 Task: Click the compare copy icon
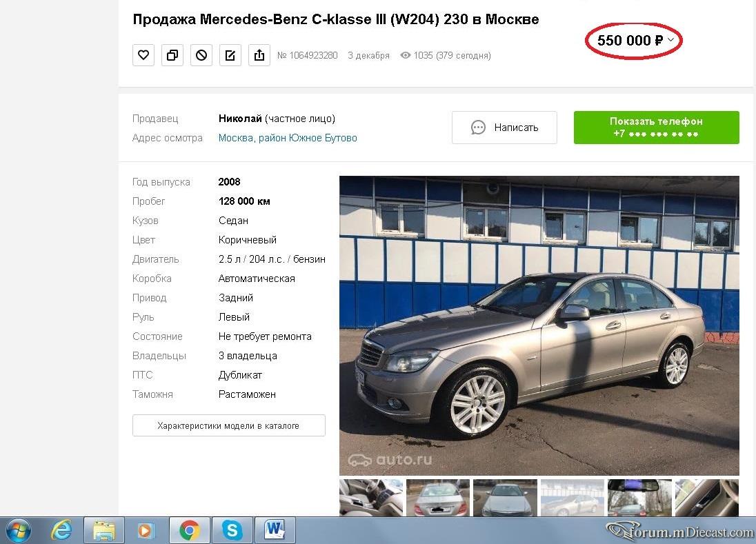point(172,55)
